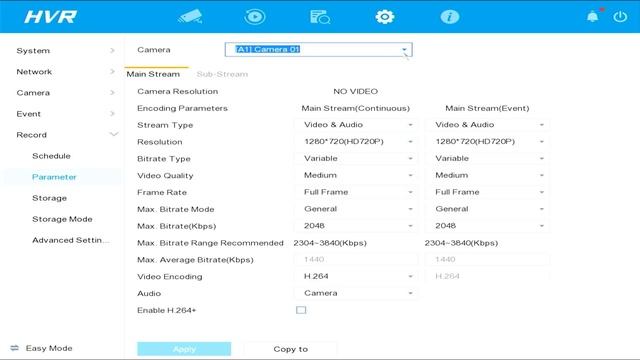Open Continuous Resolution dropdown
Viewport: 640px width, 360px height.
(x=356, y=142)
